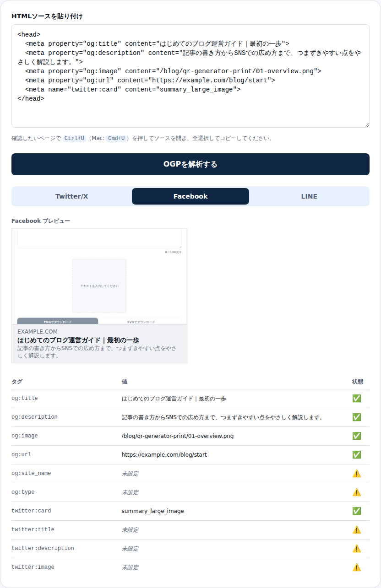This screenshot has height=588, width=381.
Task: Click the green check icon for og:image
Action: [357, 436]
